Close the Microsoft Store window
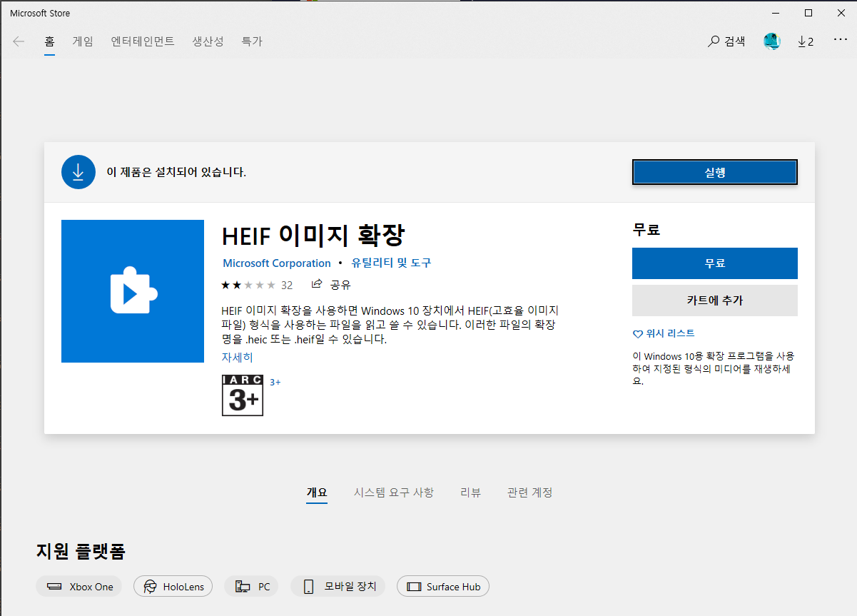The width and height of the screenshot is (857, 616). coord(841,13)
